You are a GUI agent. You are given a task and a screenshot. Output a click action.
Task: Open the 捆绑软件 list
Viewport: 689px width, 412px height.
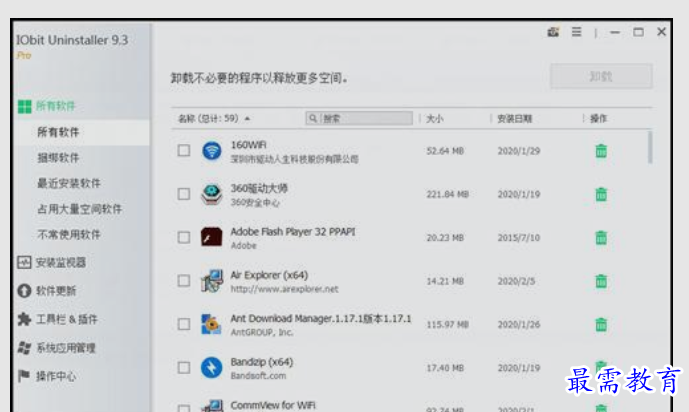tap(58, 158)
